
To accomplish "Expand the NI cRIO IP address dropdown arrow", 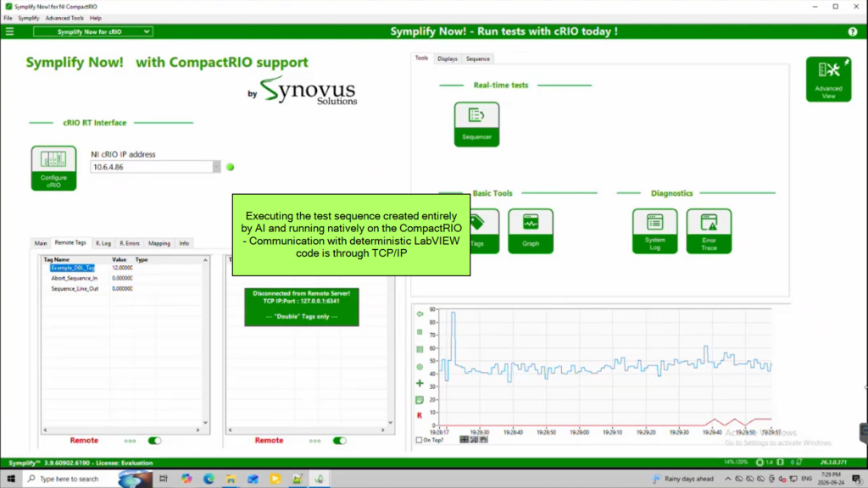I will tap(216, 167).
